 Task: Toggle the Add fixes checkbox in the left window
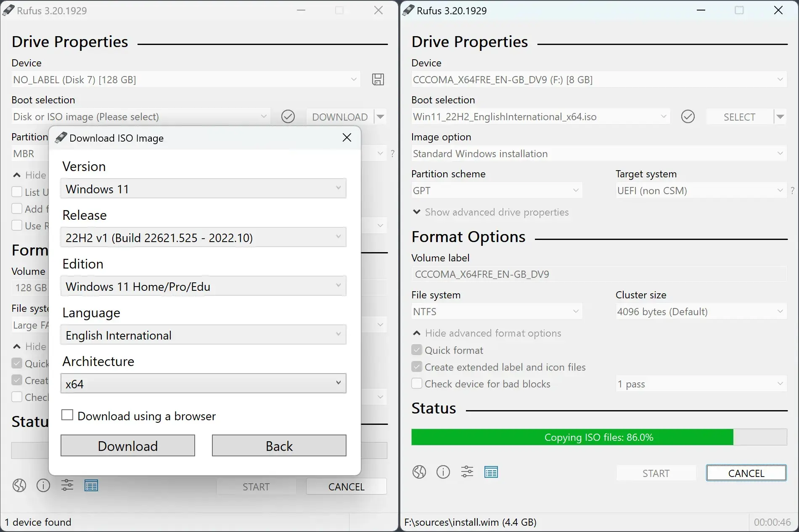tap(17, 208)
